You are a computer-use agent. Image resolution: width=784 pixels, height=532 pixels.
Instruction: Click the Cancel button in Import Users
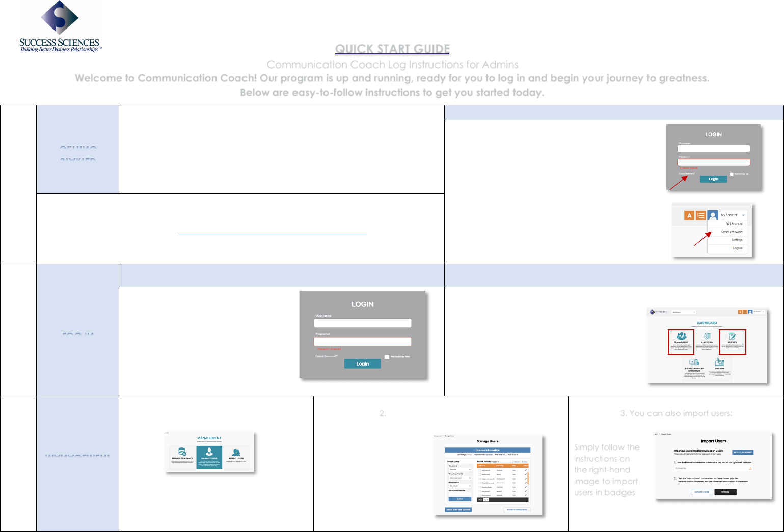725,492
